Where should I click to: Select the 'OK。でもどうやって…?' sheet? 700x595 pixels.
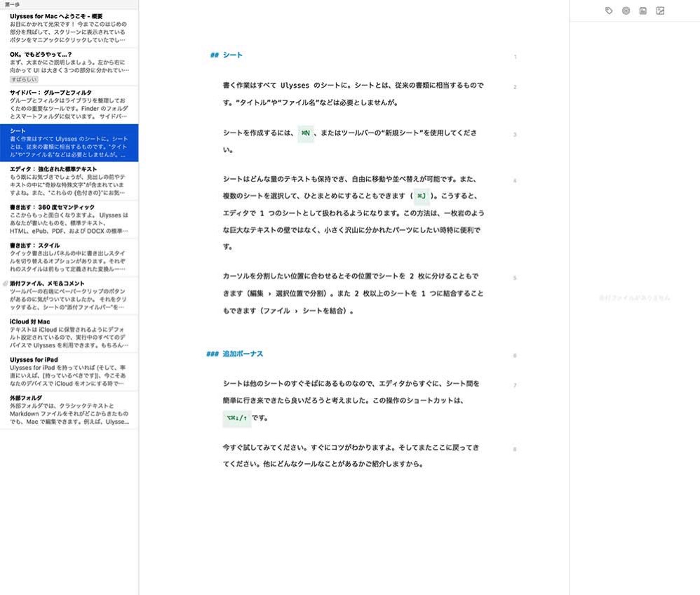[x=69, y=65]
